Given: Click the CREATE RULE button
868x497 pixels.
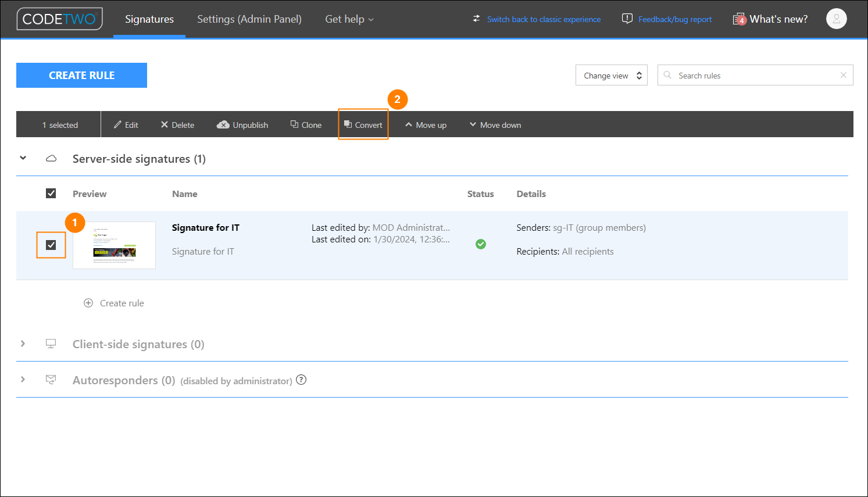Looking at the screenshot, I should point(81,75).
